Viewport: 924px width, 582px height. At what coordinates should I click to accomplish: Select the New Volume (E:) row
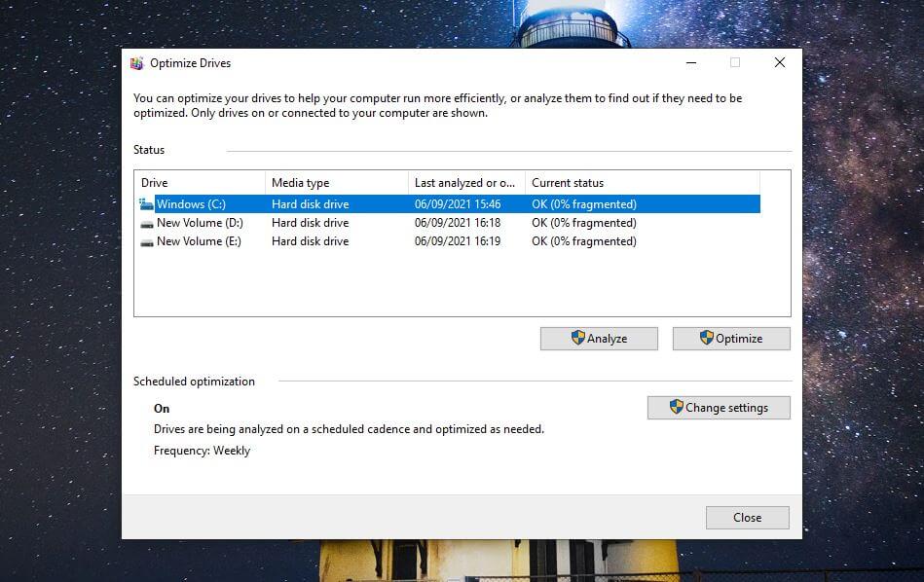450,241
